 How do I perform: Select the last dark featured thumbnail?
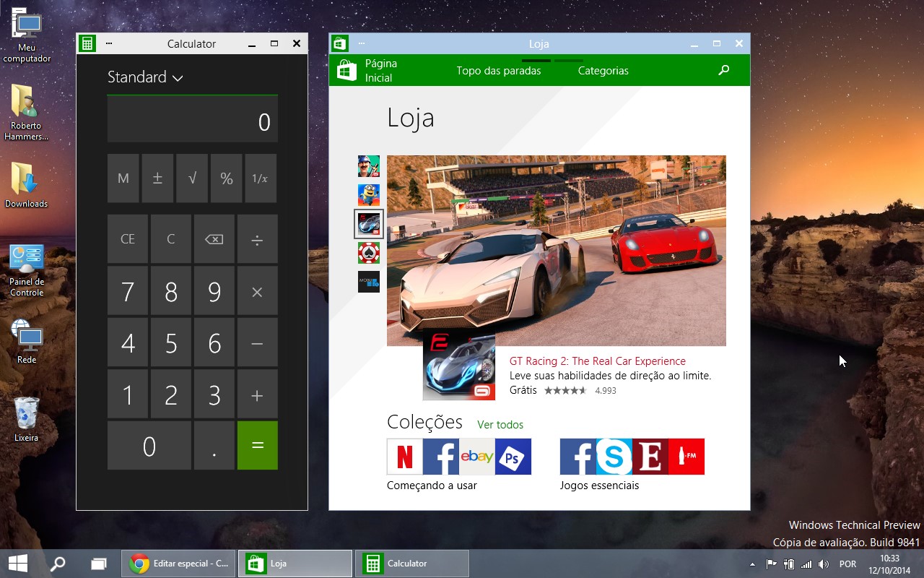pos(369,282)
